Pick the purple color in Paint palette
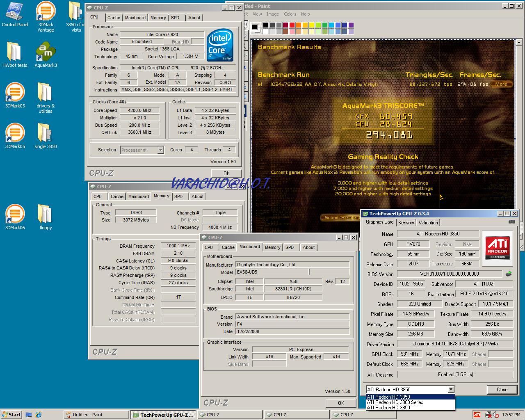Viewport: 525px width, 420px height. point(351,25)
